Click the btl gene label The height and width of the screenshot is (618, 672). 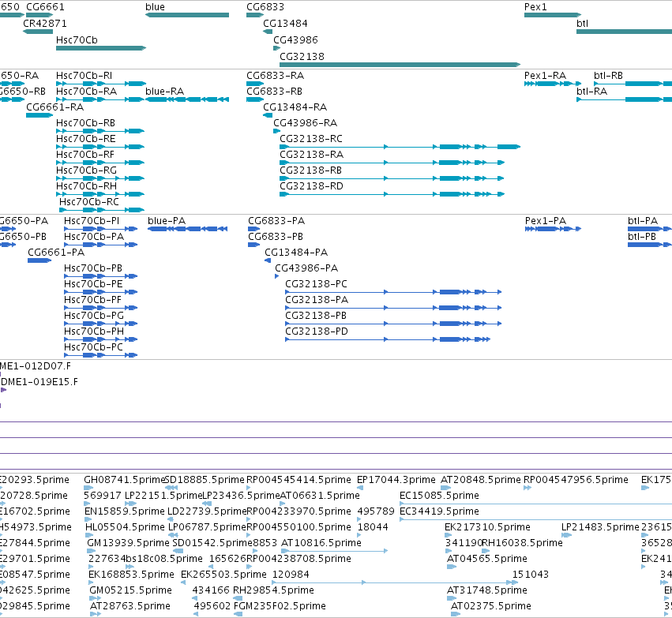[582, 23]
